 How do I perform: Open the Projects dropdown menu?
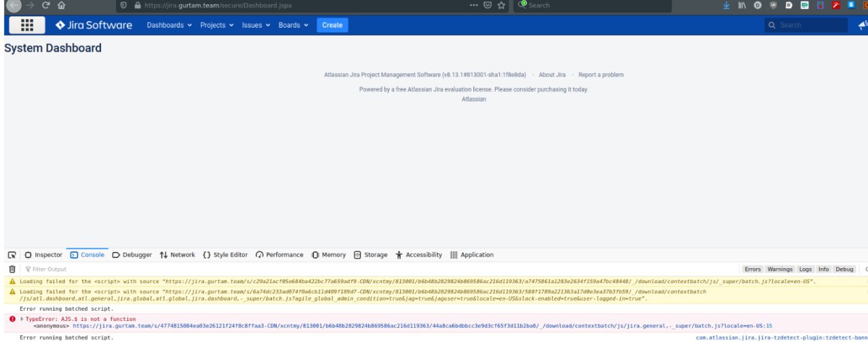pos(217,25)
